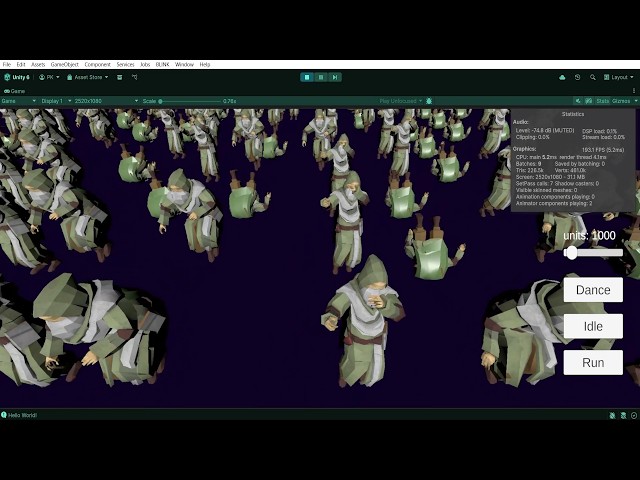This screenshot has height=480, width=640.
Task: Open the Layout dropdown
Action: 618,77
